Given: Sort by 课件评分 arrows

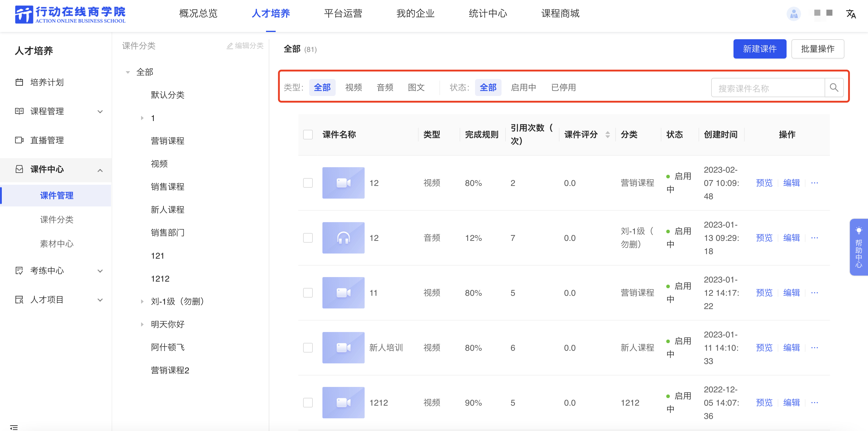Looking at the screenshot, I should tap(607, 135).
